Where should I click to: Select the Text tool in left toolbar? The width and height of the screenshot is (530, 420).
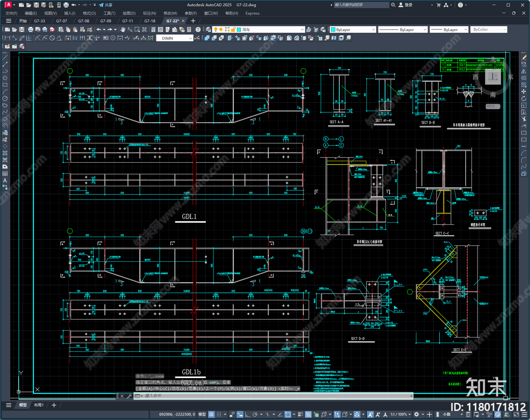click(x=5, y=181)
